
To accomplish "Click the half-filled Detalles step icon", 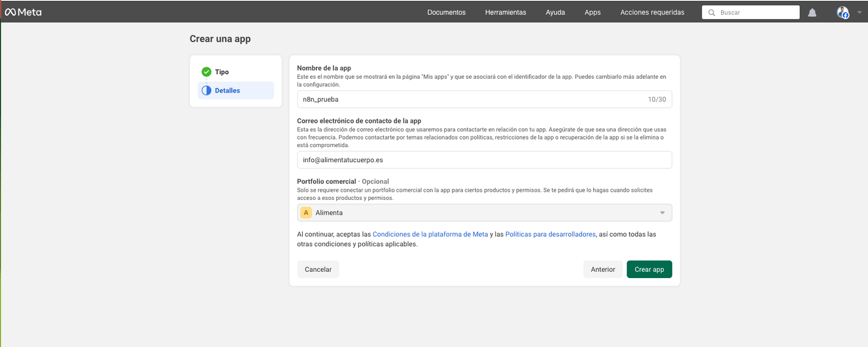I will point(207,90).
